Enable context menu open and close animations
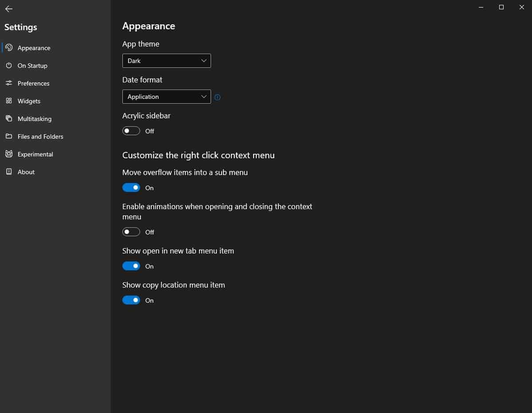Screen dimensions: 532x413 click(x=131, y=232)
